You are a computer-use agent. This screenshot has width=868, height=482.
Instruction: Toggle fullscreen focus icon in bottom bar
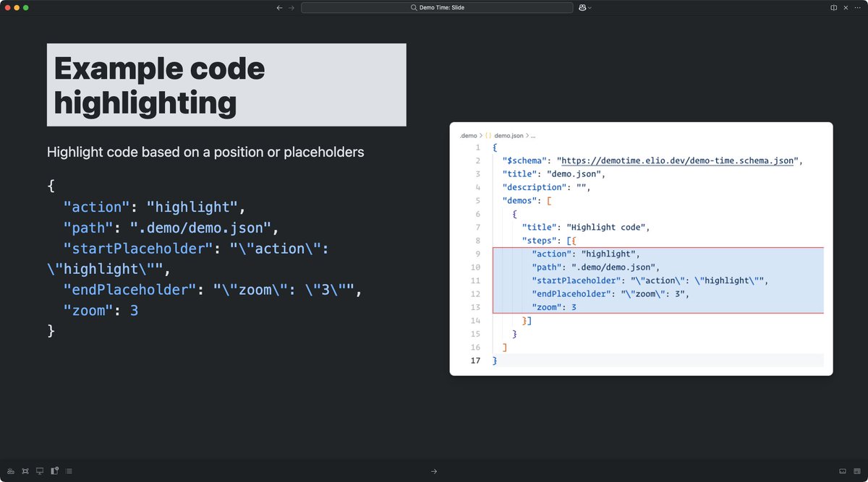pos(25,471)
